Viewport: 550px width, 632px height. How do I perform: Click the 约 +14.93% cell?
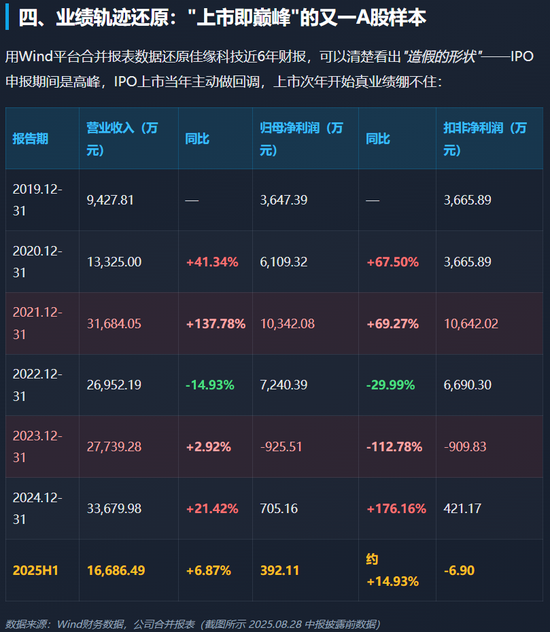pos(392,570)
